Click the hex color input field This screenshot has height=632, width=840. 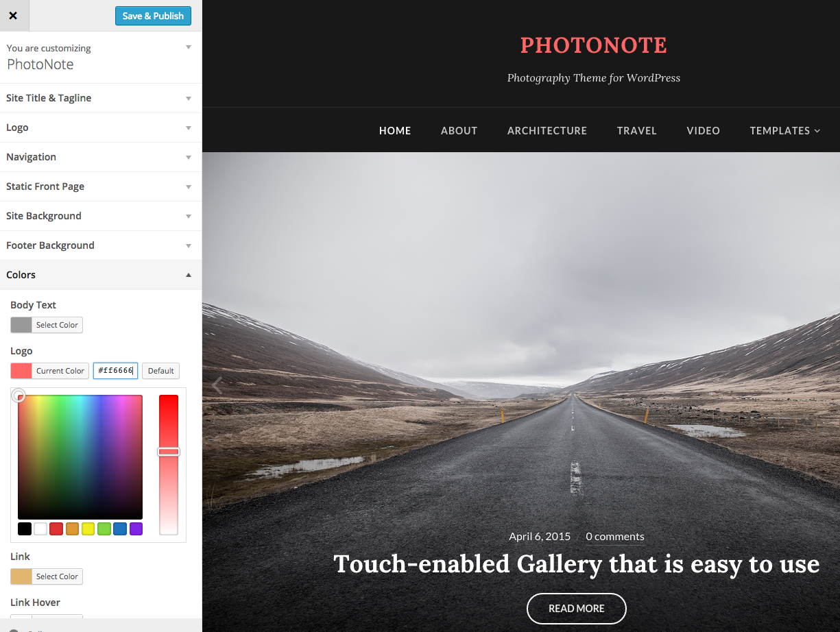[x=116, y=371]
